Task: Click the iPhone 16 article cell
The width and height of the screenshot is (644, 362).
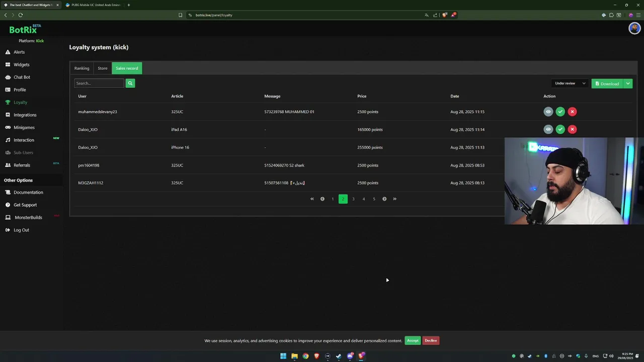Action: pyautogui.click(x=180, y=147)
